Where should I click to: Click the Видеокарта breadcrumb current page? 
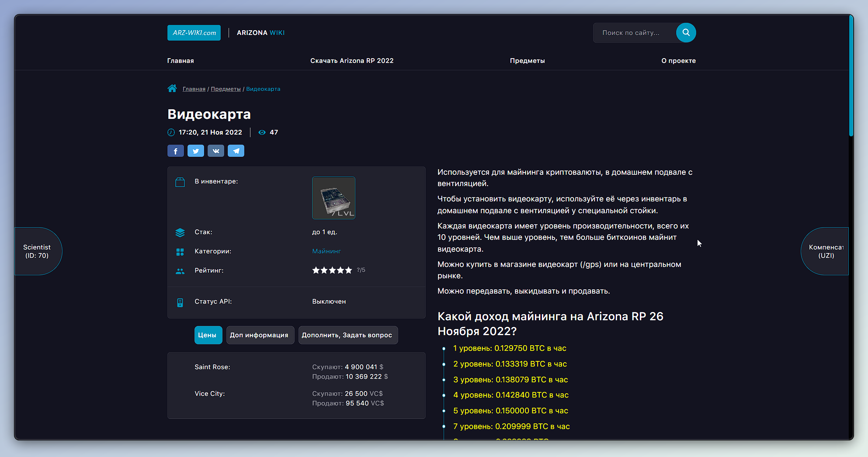[263, 89]
